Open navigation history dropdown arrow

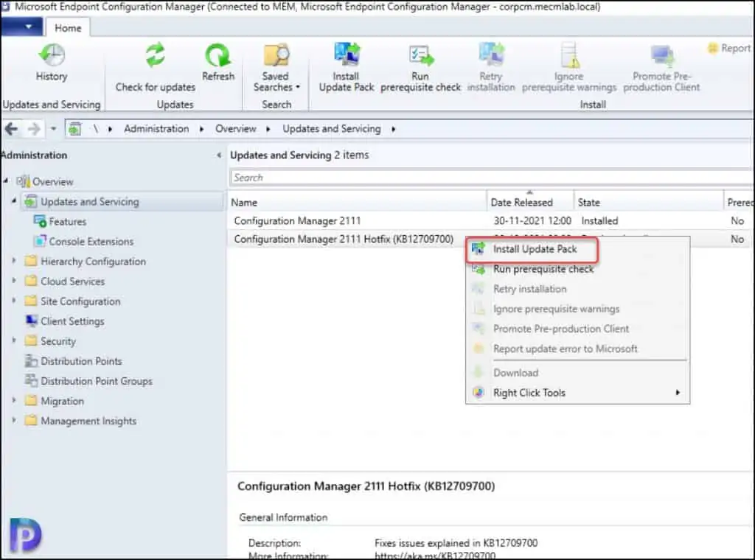pyautogui.click(x=53, y=128)
